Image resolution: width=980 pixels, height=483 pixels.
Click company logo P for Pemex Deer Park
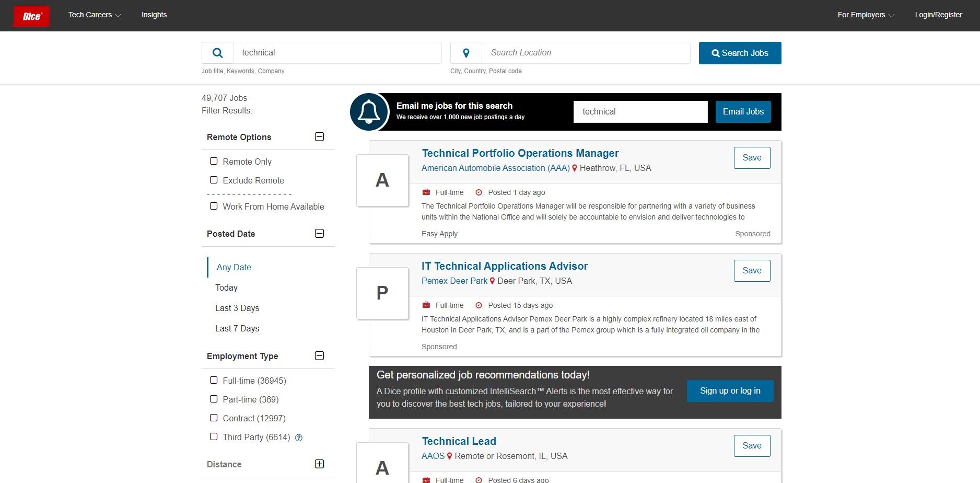point(382,293)
